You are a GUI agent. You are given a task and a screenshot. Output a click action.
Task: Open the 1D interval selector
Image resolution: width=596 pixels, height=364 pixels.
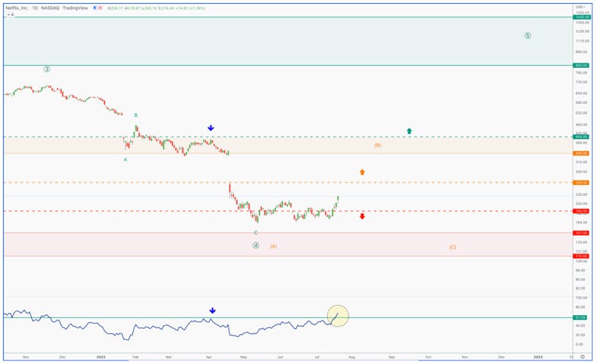[x=35, y=7]
